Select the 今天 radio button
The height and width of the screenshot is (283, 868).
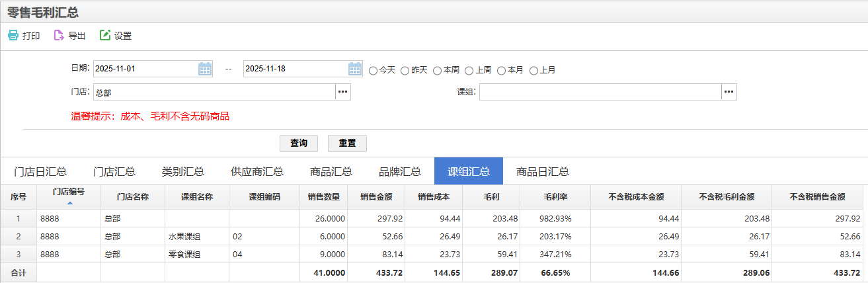374,70
